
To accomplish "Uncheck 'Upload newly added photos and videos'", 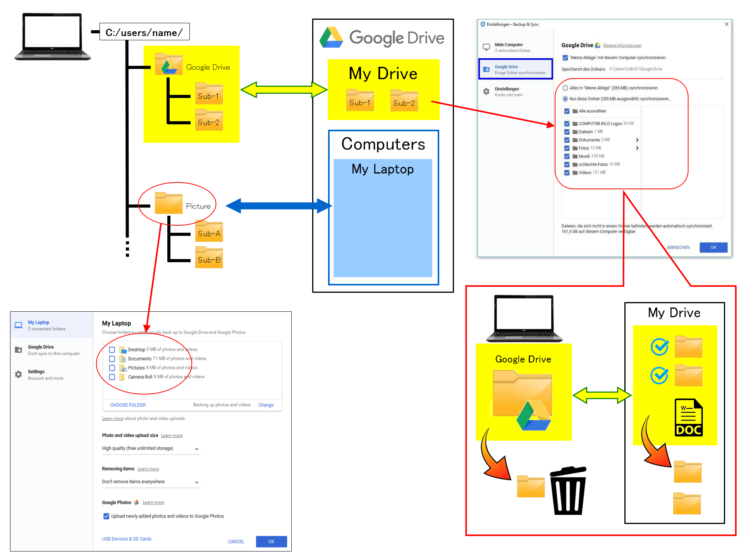I will [106, 516].
